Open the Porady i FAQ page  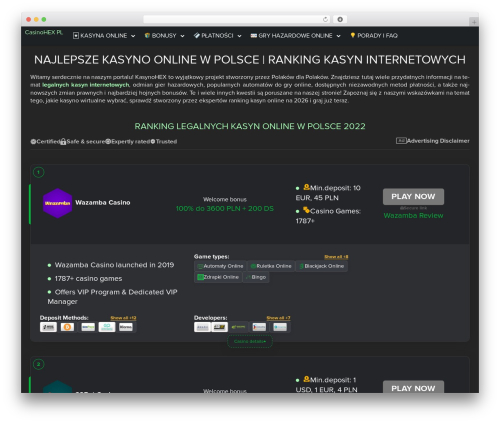click(374, 36)
